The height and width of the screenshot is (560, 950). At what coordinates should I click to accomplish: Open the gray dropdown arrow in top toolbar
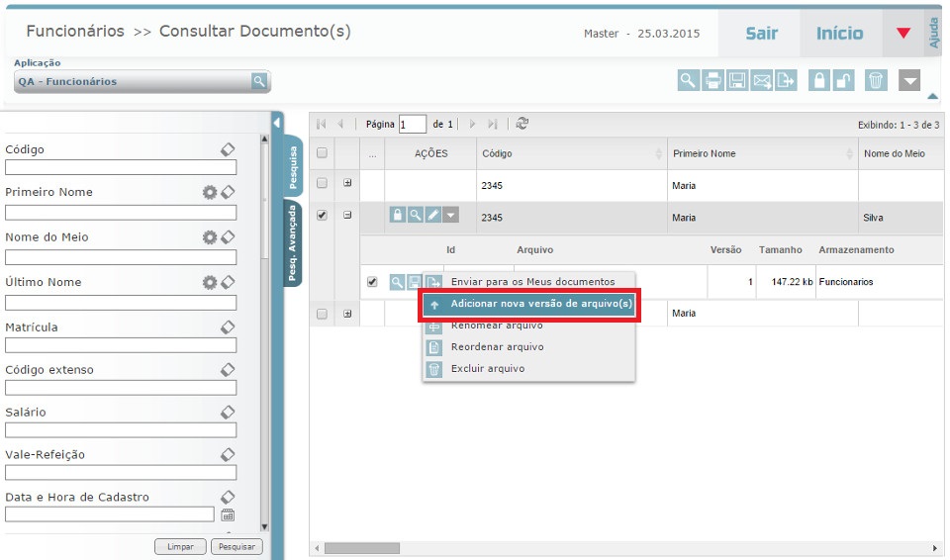(x=909, y=81)
